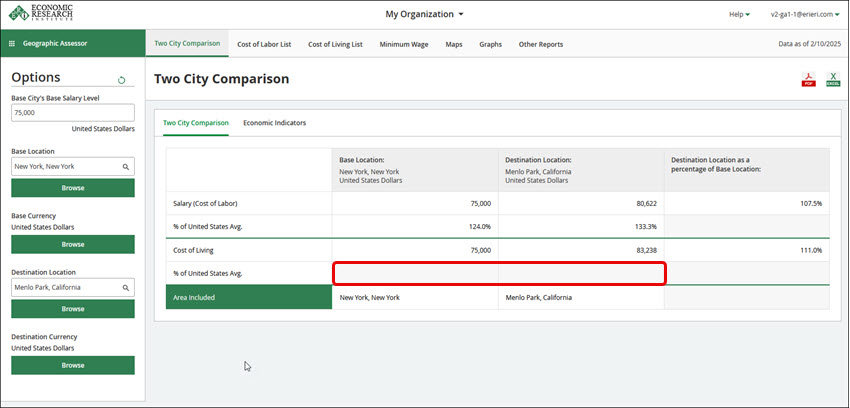The image size is (850, 408).
Task: Switch to Two City Comparison top tab
Action: pos(187,44)
